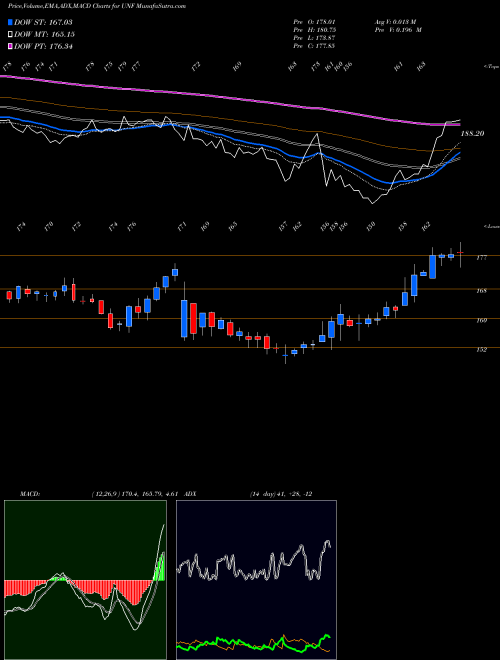Click the 'Pre L: 173.87' low value

(x=314, y=38)
